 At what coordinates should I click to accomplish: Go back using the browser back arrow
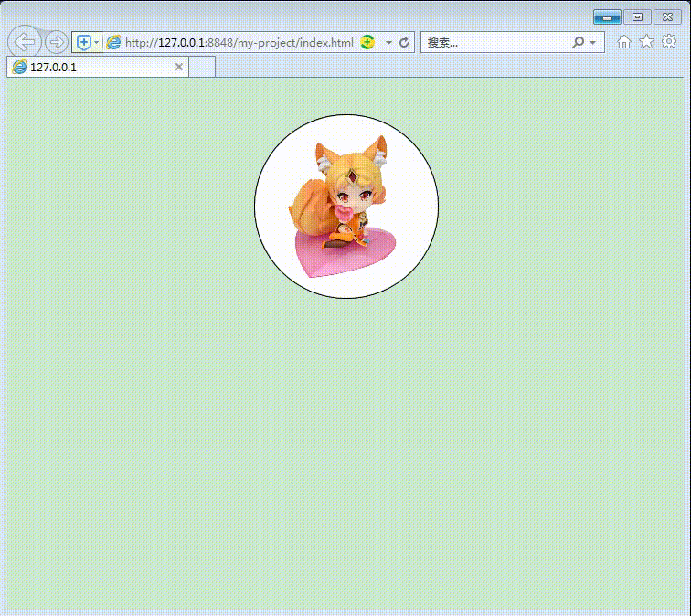[x=25, y=42]
